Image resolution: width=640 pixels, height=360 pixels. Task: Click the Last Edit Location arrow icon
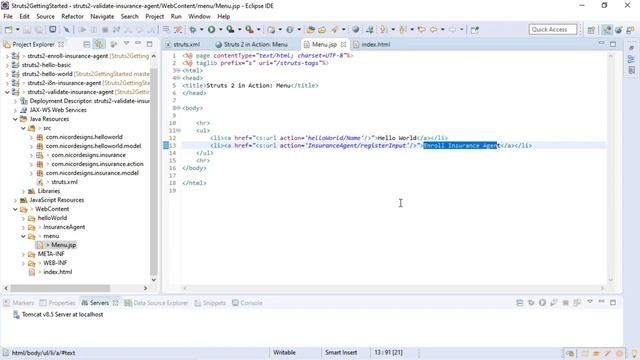(422, 29)
